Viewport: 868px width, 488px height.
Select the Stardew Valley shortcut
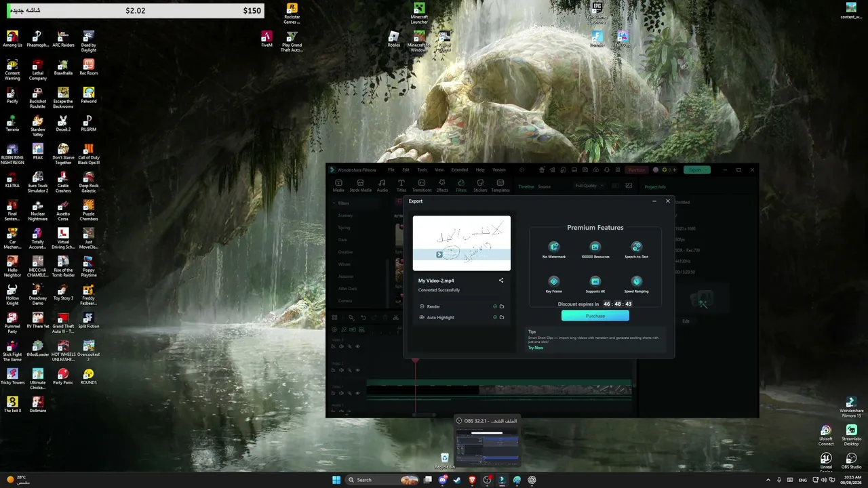(x=38, y=125)
